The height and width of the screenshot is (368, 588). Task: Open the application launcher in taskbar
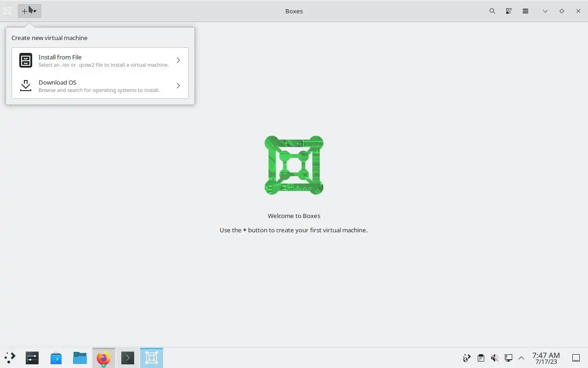(x=10, y=358)
